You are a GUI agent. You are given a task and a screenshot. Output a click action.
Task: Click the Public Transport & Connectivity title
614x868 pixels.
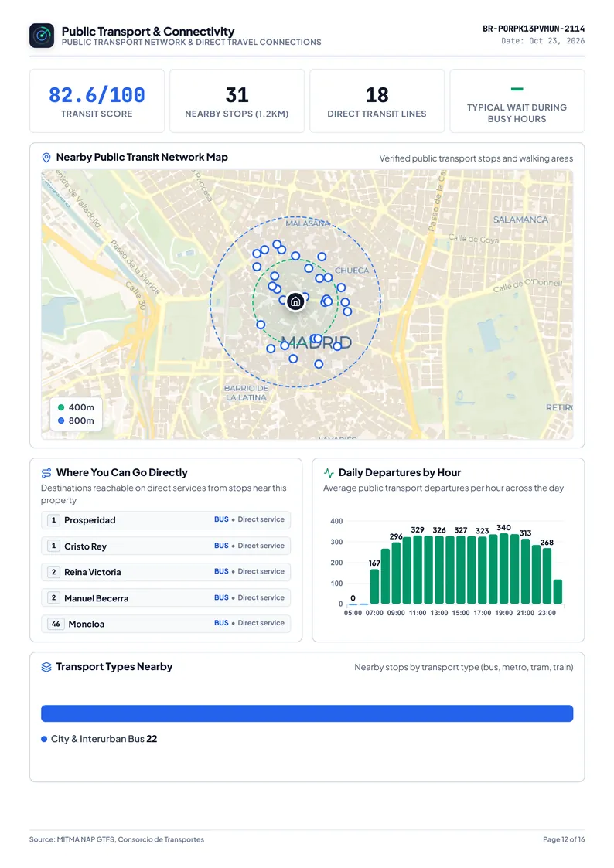point(148,31)
